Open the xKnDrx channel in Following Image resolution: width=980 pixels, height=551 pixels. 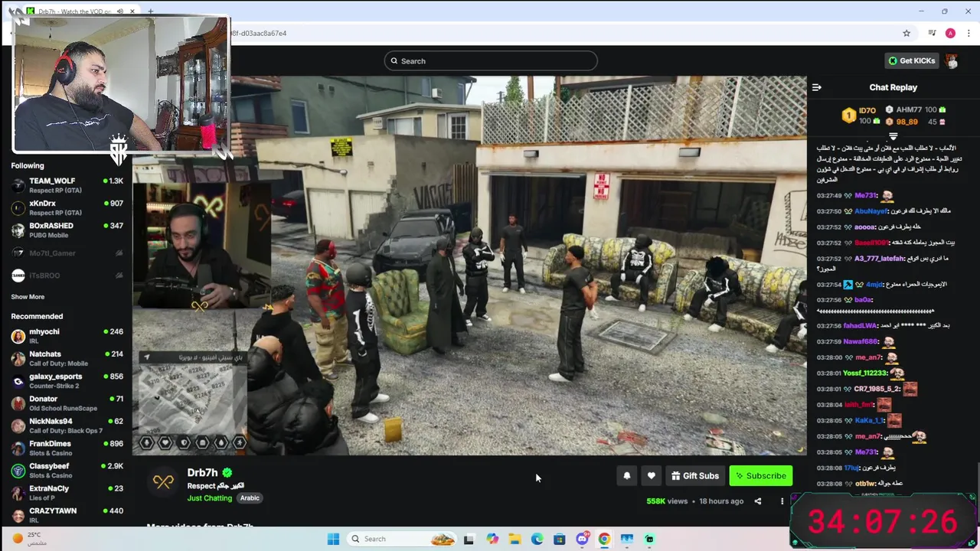[67, 207]
